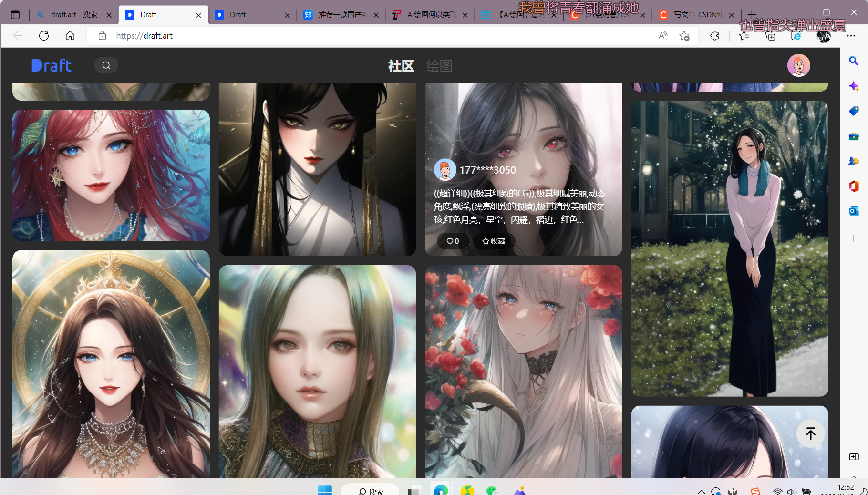868x495 pixels.
Task: Open the Windows Start menu
Action: click(325, 490)
